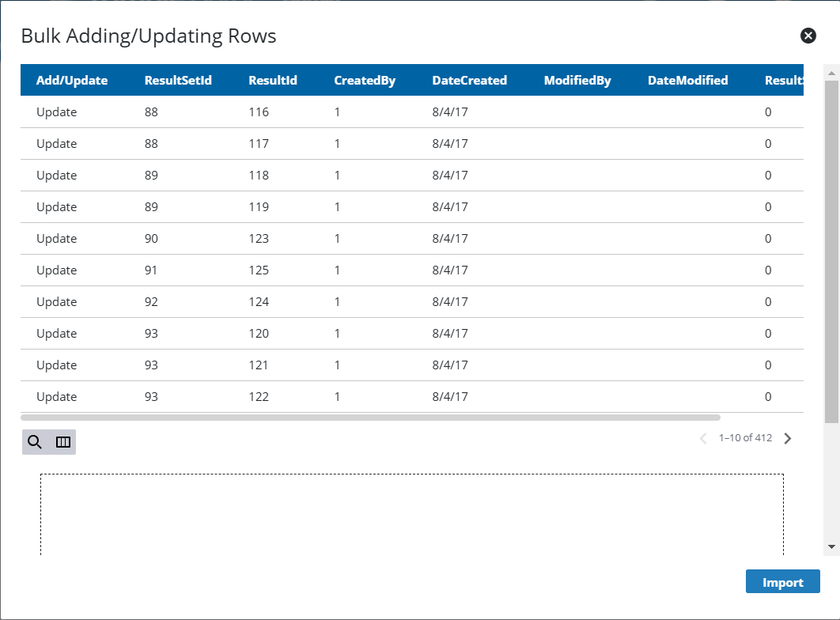The image size is (840, 620).
Task: Click the DateCreated column header
Action: 469,80
